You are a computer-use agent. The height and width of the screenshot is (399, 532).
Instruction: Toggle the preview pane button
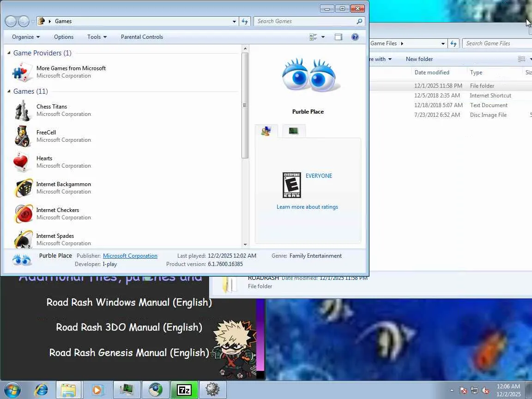click(x=338, y=37)
